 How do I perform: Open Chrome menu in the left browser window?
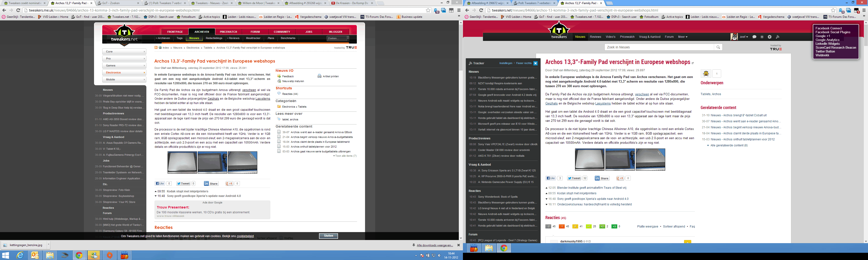coord(459,10)
